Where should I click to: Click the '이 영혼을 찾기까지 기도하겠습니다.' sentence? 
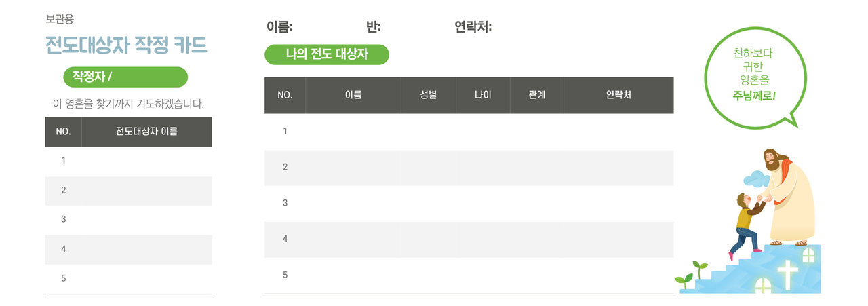(128, 104)
